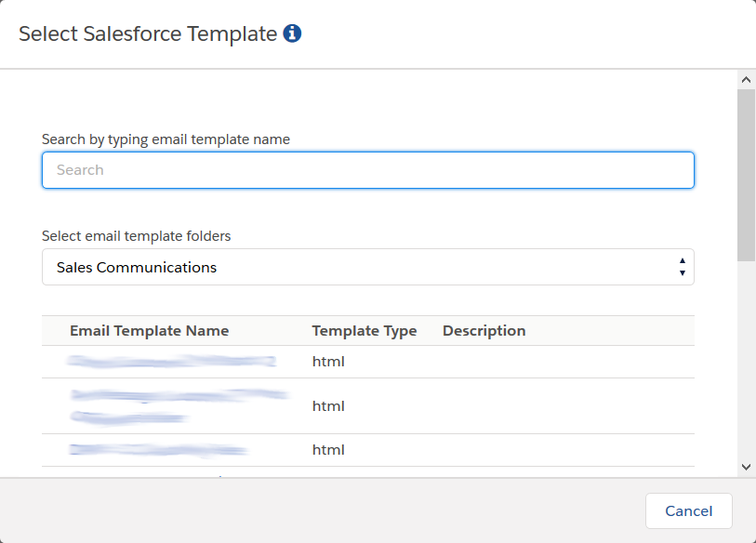Select the third blurred email template link
The width and height of the screenshot is (756, 543).
coord(158,450)
